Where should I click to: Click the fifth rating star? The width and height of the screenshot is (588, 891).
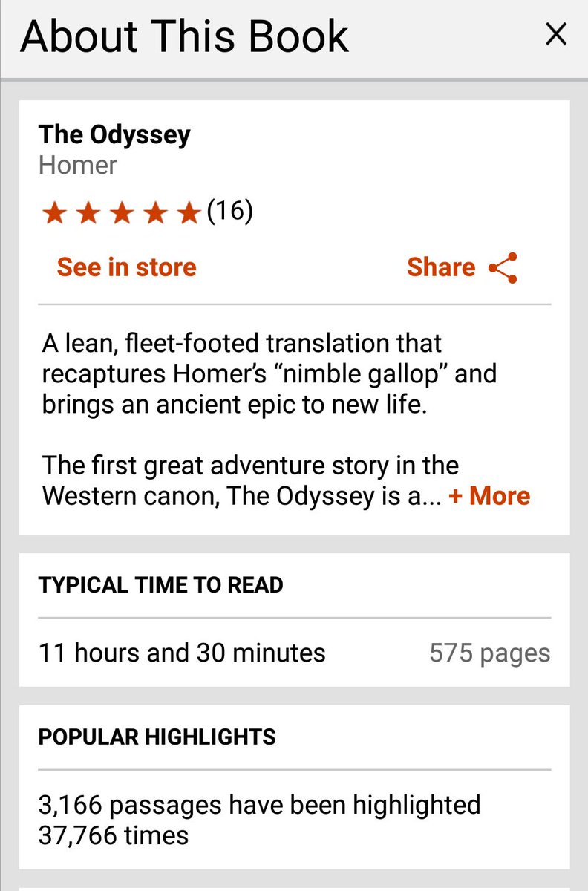(x=189, y=214)
